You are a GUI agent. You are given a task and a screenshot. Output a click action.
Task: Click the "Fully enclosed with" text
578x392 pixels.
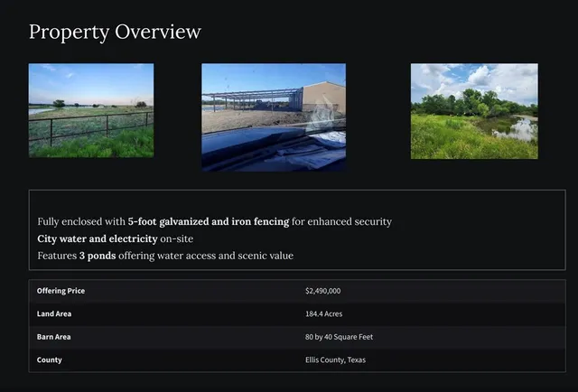(x=81, y=221)
